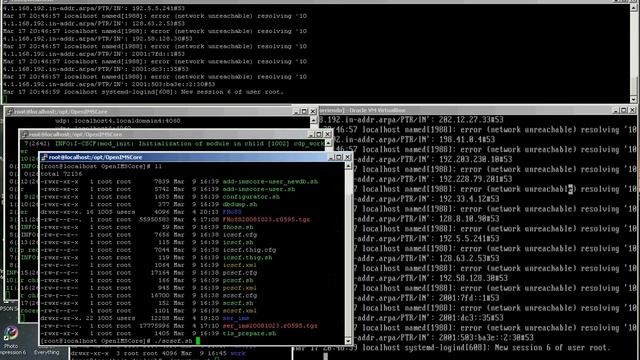
Task: Click the red FHoSS .tgz archive name
Action: point(266,219)
